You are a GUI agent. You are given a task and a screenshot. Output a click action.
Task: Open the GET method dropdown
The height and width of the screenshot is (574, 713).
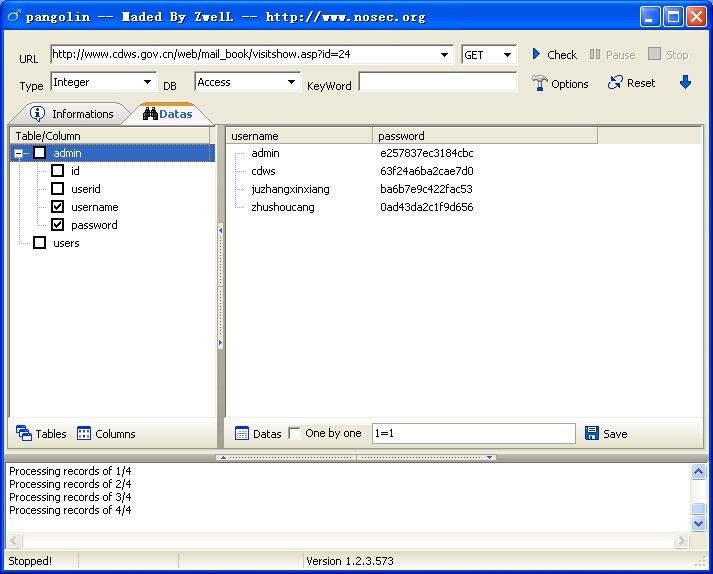point(507,55)
